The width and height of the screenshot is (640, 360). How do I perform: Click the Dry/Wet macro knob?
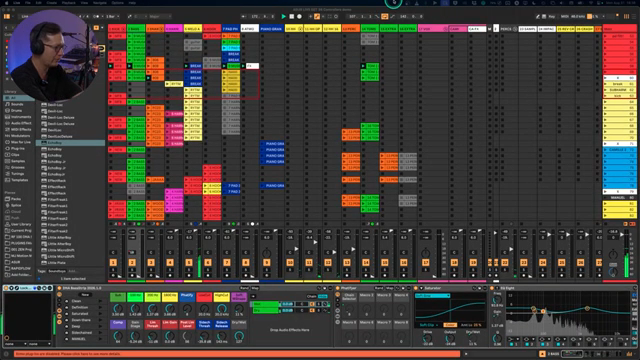click(239, 336)
